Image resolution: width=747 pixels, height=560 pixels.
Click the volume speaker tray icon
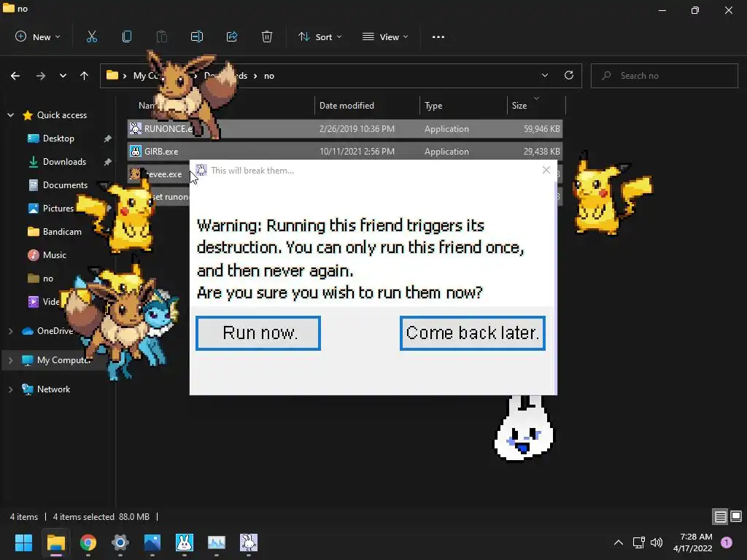click(x=657, y=542)
